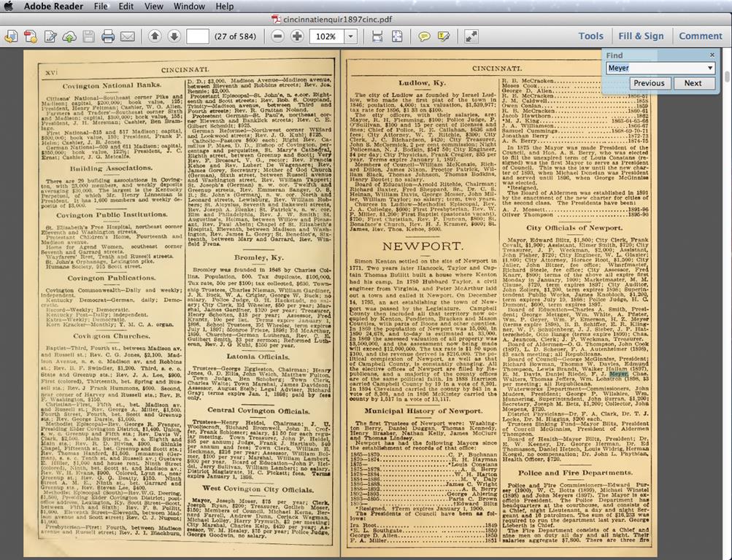
Task: Open the File menu
Action: pos(101,6)
